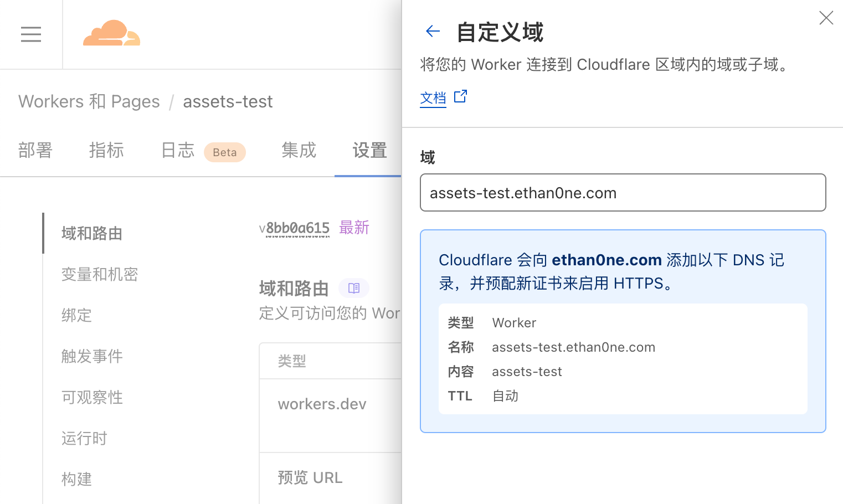The image size is (843, 504).
Task: Open 构建 settings section
Action: pos(76,479)
